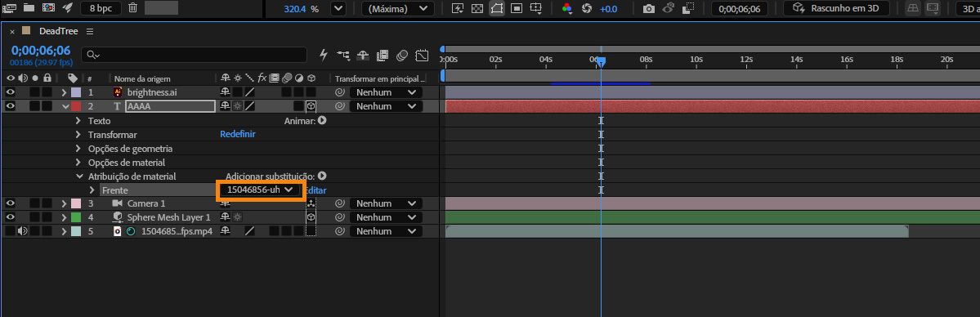The image size is (980, 317).
Task: Mute audio of the mp4 layer
Action: [23, 230]
